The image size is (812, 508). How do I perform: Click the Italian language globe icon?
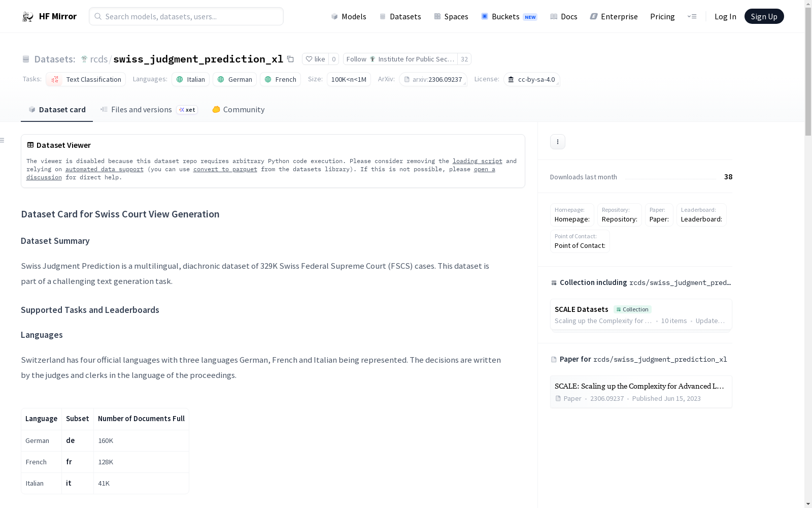click(x=180, y=79)
